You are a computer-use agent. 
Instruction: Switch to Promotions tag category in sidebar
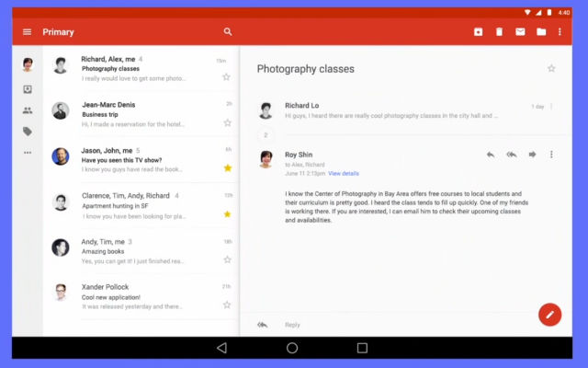coord(28,132)
